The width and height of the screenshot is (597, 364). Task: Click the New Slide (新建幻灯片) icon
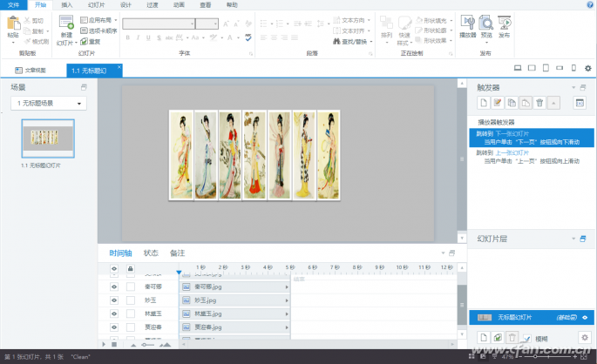(x=66, y=22)
